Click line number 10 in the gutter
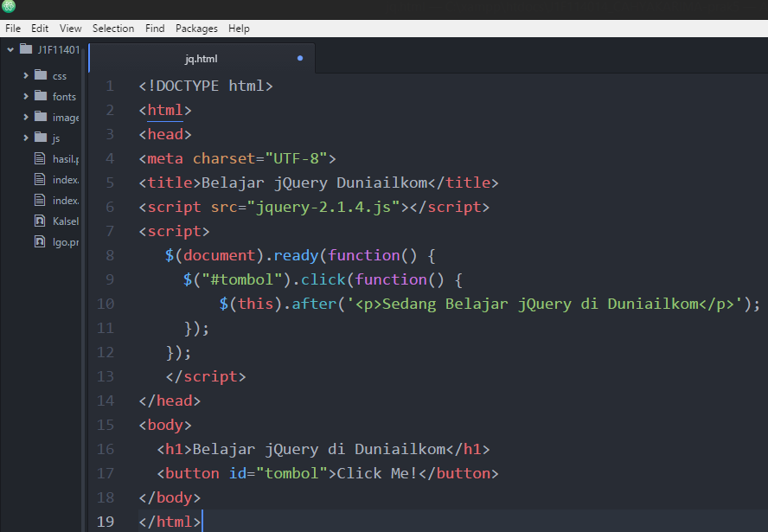Image resolution: width=768 pixels, height=532 pixels. (106, 304)
